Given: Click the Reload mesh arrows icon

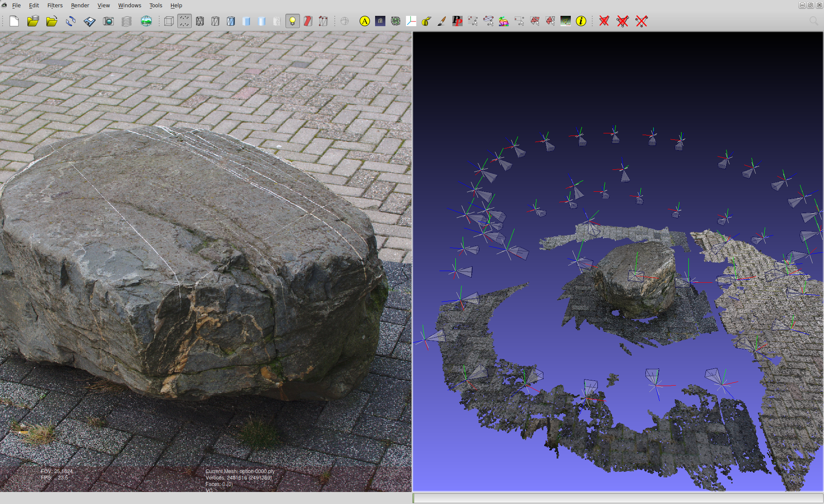Looking at the screenshot, I should click(x=71, y=21).
